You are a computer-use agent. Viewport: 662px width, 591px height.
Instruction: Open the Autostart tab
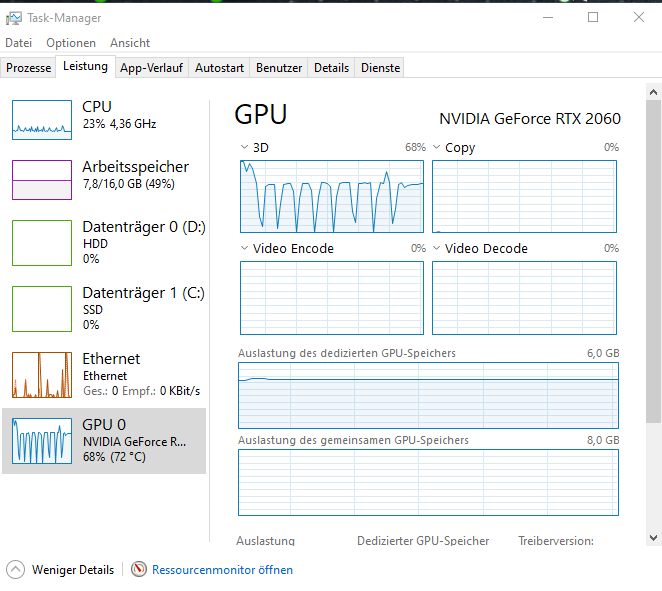point(220,68)
